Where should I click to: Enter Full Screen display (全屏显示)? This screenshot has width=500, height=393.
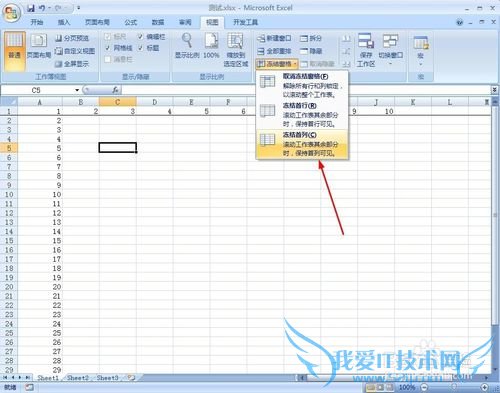point(72,64)
